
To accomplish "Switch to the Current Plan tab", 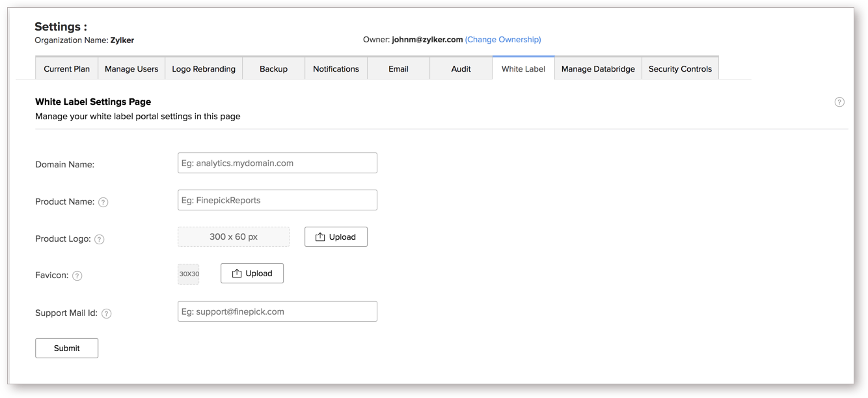I will [66, 69].
